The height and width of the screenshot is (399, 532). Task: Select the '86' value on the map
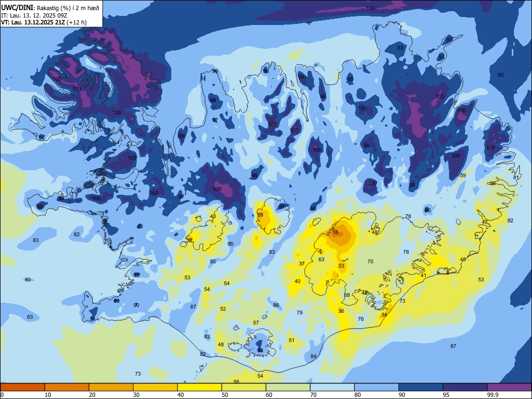click(x=276, y=305)
